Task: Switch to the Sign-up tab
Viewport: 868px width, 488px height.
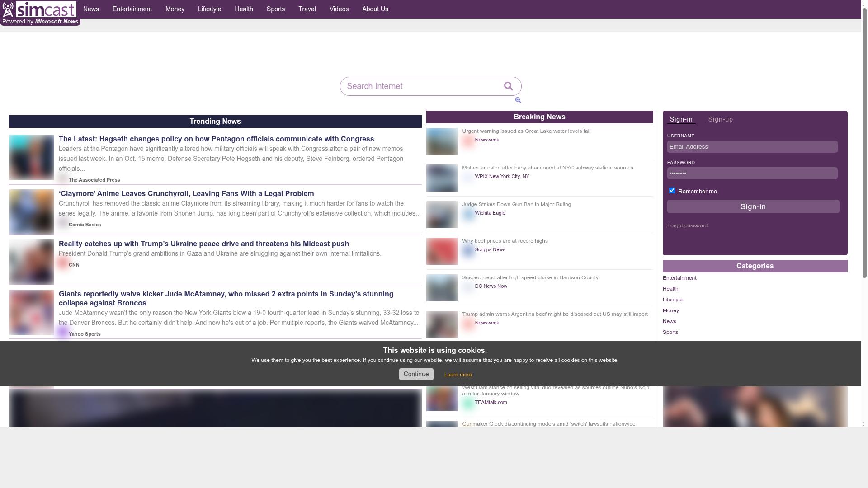Action: (x=720, y=120)
